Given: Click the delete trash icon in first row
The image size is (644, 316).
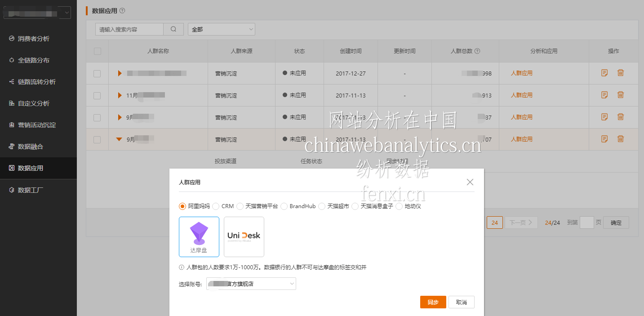Looking at the screenshot, I should point(620,73).
